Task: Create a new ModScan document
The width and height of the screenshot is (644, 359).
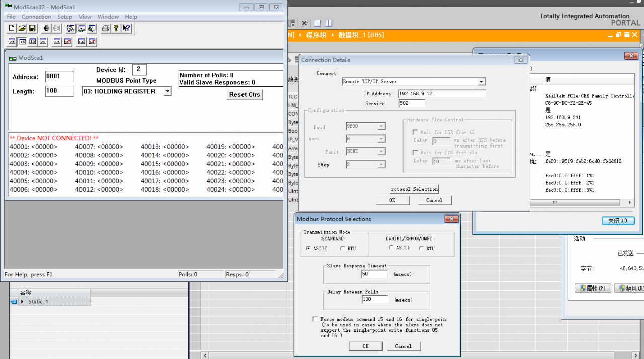Action: 12,28
